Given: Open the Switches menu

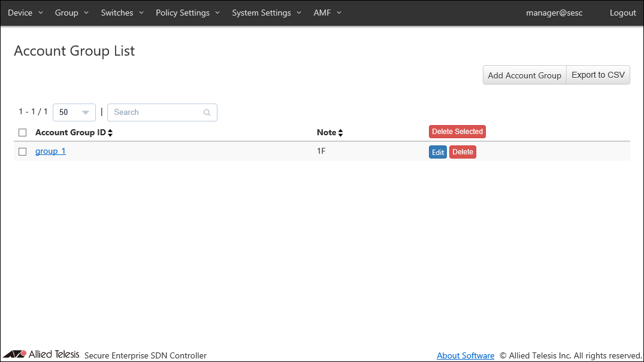Looking at the screenshot, I should coord(122,13).
